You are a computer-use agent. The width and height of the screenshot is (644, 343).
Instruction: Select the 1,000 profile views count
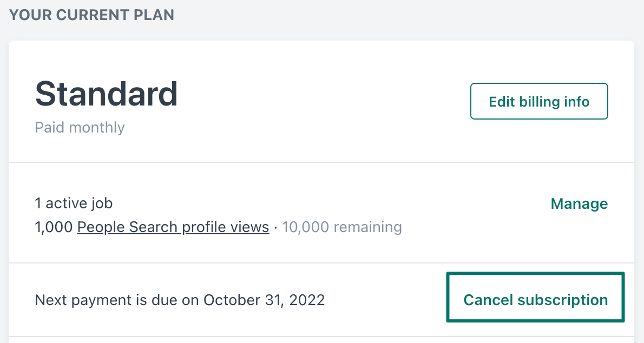[x=52, y=227]
